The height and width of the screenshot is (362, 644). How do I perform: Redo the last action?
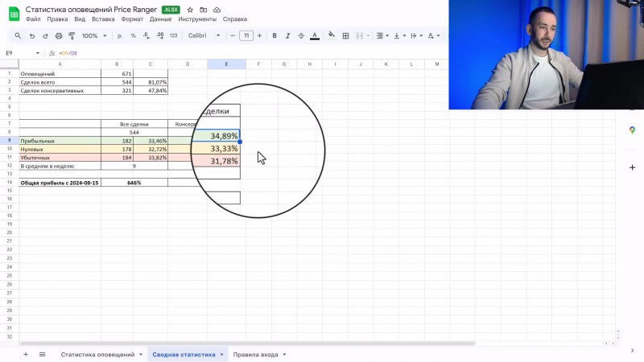click(45, 35)
